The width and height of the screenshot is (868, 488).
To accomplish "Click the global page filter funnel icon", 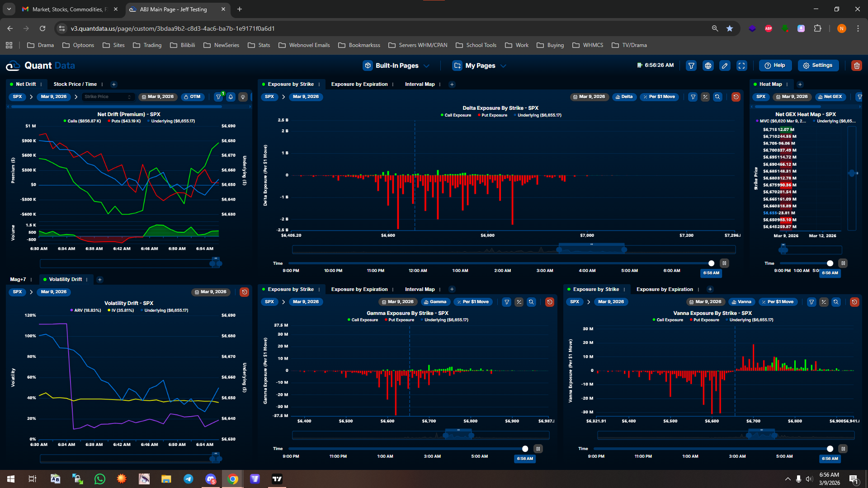I will [x=691, y=66].
